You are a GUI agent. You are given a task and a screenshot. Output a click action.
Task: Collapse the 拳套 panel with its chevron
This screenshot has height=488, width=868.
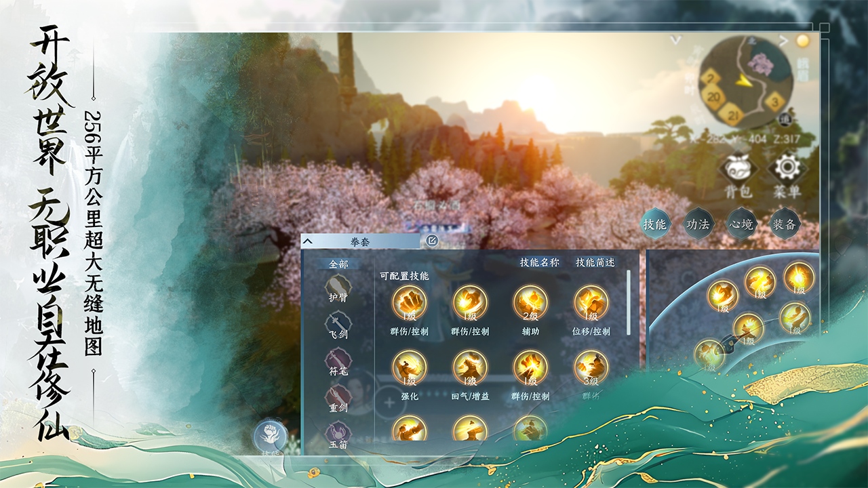(x=307, y=241)
